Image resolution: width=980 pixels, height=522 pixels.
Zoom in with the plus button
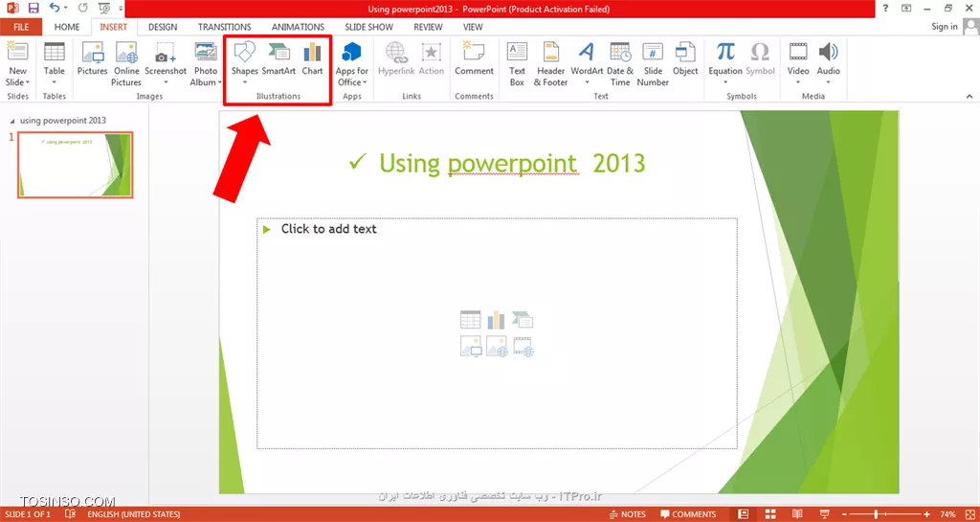[926, 514]
